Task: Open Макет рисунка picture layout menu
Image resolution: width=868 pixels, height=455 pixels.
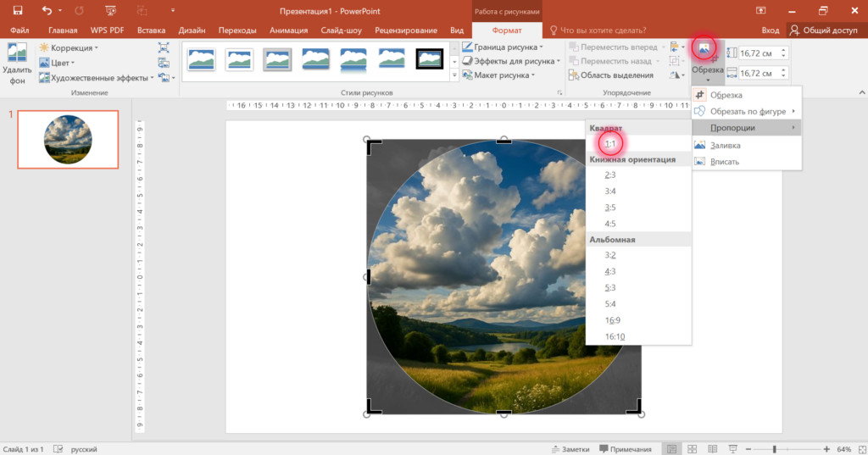Action: point(498,75)
